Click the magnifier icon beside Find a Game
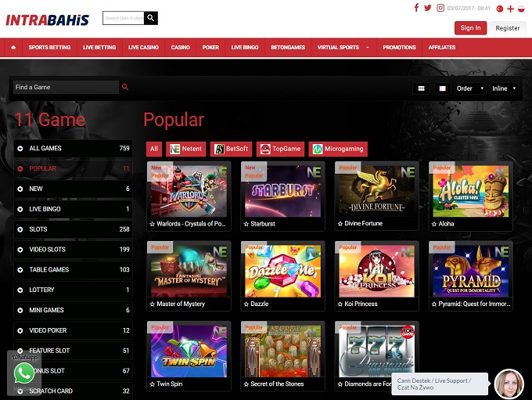Viewport: 532px width, 400px height. point(125,87)
